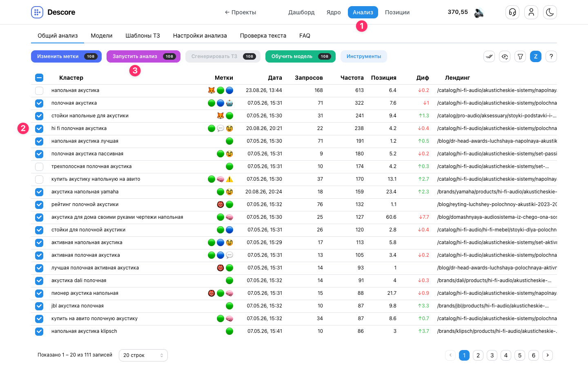Click the 'Обучить модель' button
This screenshot has height=368, width=588.
(301, 56)
